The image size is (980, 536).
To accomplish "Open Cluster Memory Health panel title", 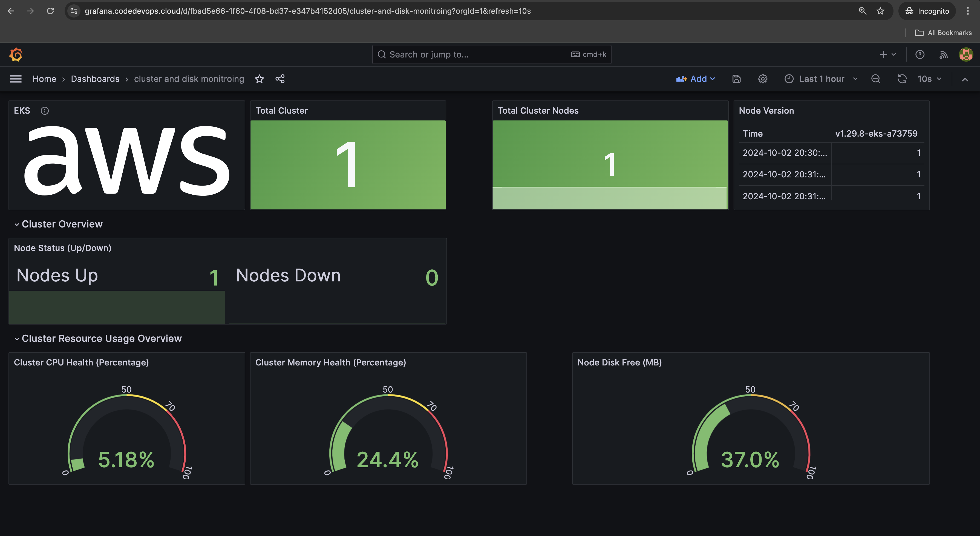I will coord(331,362).
